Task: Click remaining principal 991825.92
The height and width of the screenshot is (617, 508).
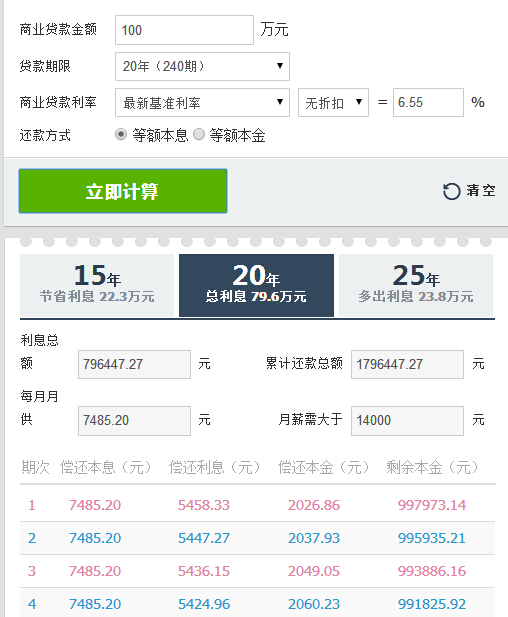Action: pos(432,604)
